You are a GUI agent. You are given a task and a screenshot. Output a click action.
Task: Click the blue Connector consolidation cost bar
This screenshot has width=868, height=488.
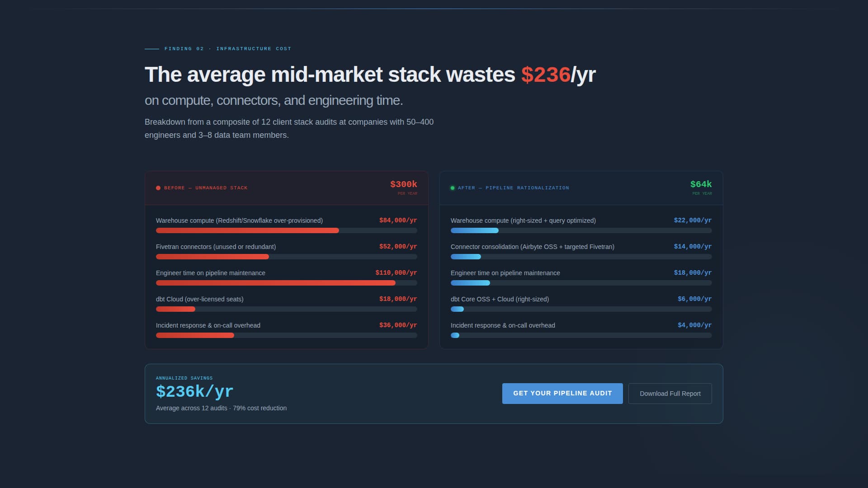click(x=466, y=257)
